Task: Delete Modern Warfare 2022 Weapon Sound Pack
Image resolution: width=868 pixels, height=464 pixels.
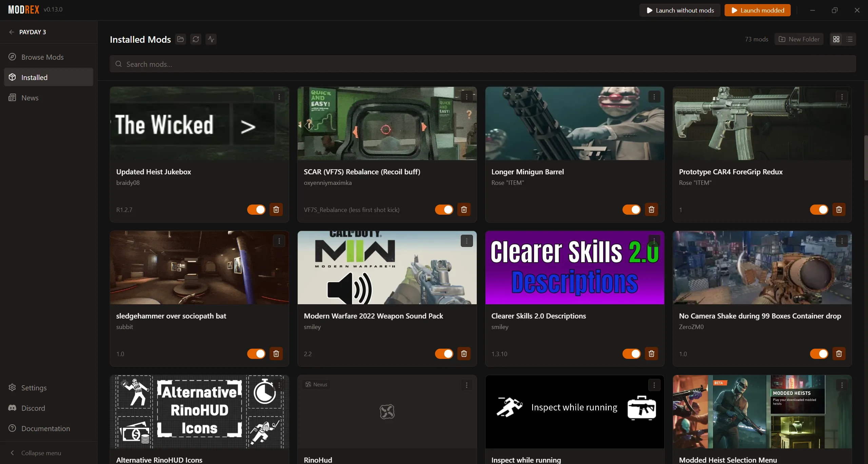Action: point(464,354)
